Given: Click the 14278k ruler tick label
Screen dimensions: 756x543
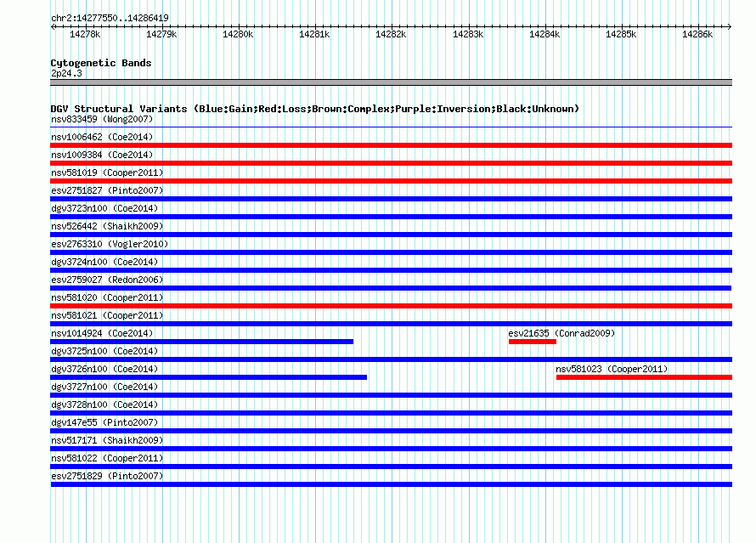Looking at the screenshot, I should [85, 34].
